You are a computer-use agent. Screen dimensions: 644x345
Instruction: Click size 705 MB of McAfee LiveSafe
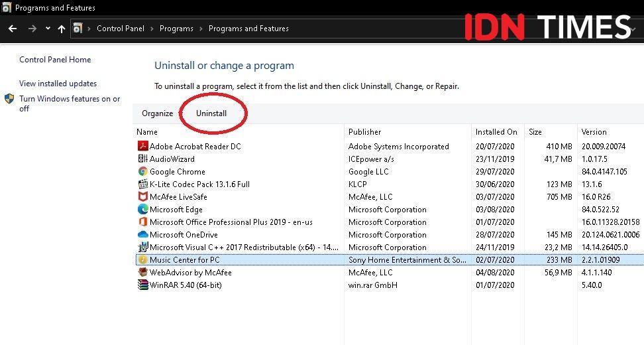559,197
